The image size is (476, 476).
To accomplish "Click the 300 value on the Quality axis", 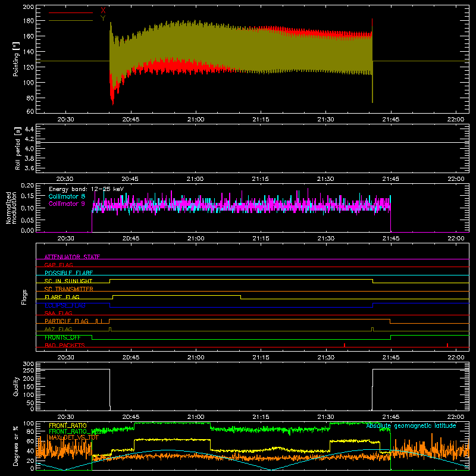I will pyautogui.click(x=29, y=364).
